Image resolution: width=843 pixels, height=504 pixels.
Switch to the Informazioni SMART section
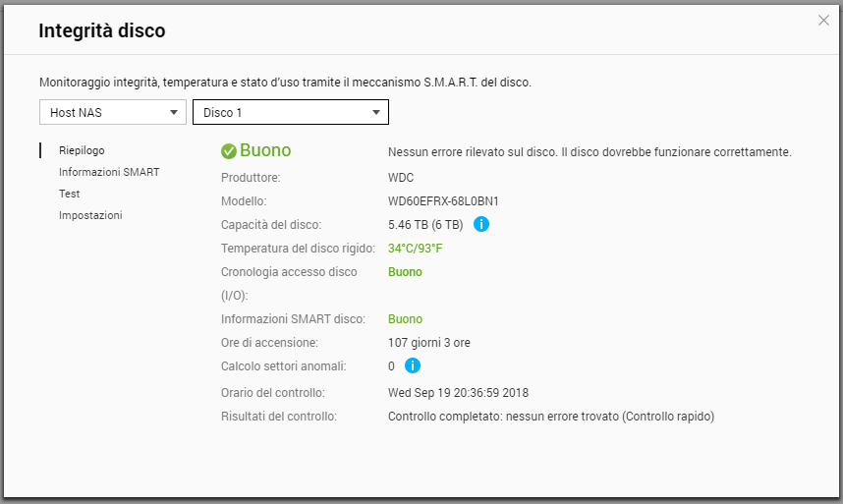109,172
